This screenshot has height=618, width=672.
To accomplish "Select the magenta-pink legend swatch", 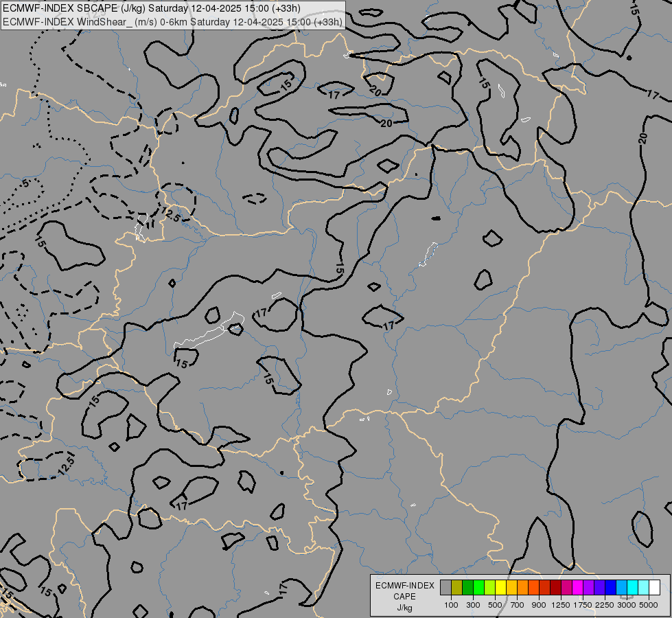I will [x=566, y=587].
